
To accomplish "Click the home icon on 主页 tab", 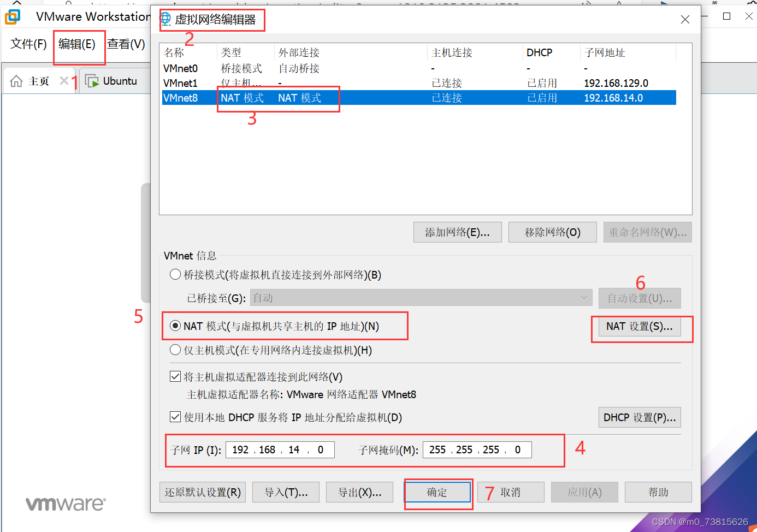I will (x=15, y=80).
